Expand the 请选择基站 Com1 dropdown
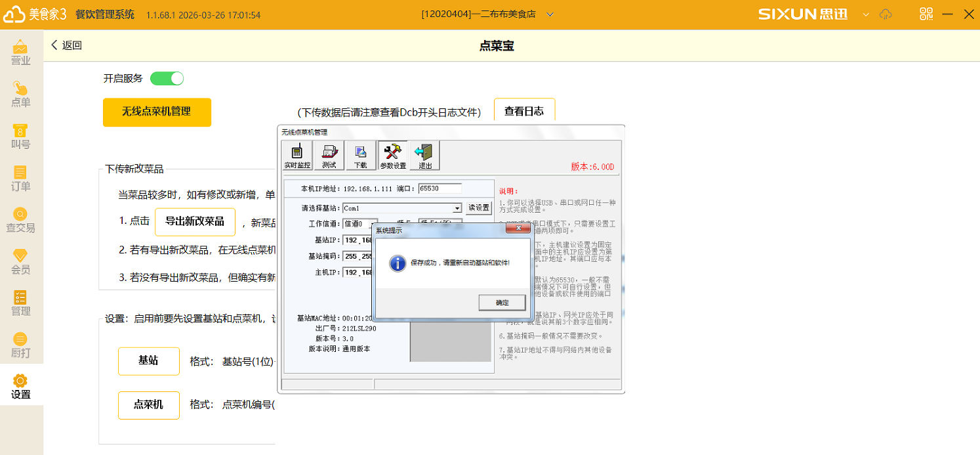The image size is (980, 455). pyautogui.click(x=457, y=208)
